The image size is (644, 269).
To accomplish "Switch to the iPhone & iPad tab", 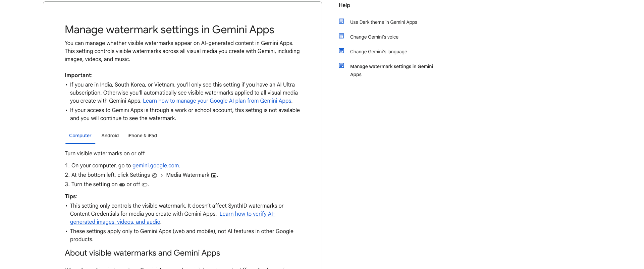I will tap(142, 136).
